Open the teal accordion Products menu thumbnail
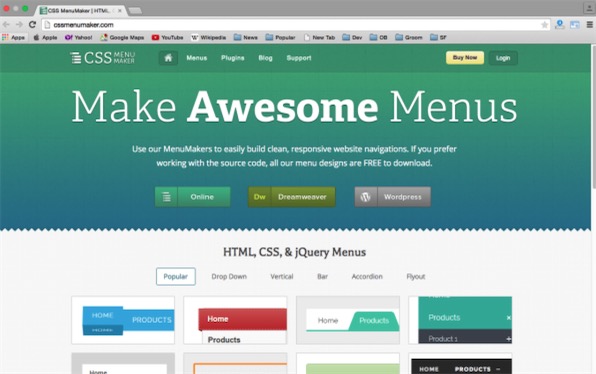The image size is (596, 374). tap(460, 320)
